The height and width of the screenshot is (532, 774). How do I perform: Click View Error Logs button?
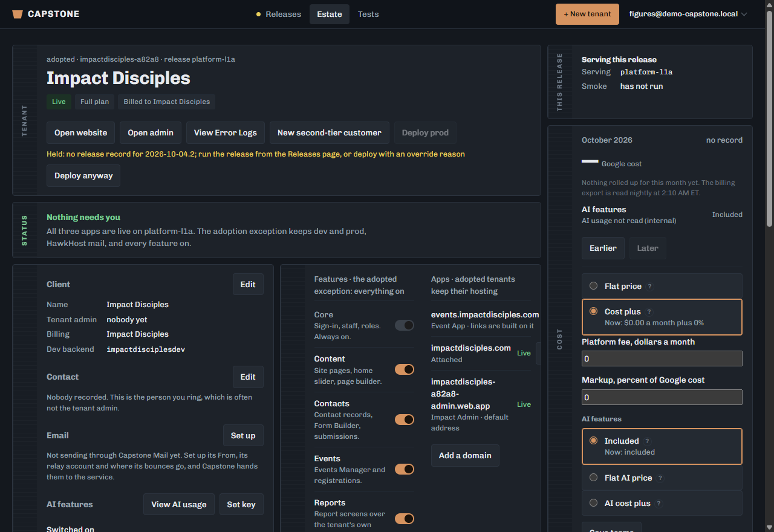pyautogui.click(x=226, y=132)
